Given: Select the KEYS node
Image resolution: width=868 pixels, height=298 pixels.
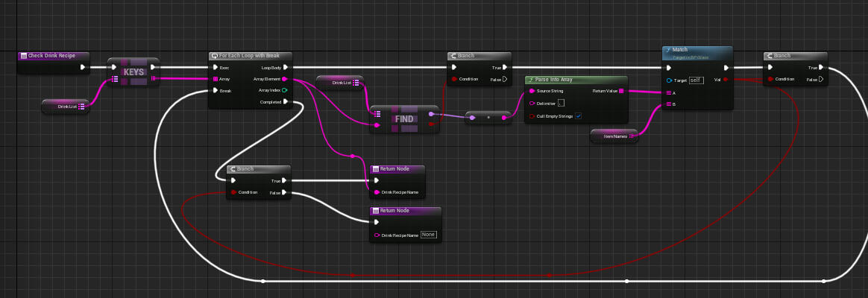Looking at the screenshot, I should click(133, 72).
